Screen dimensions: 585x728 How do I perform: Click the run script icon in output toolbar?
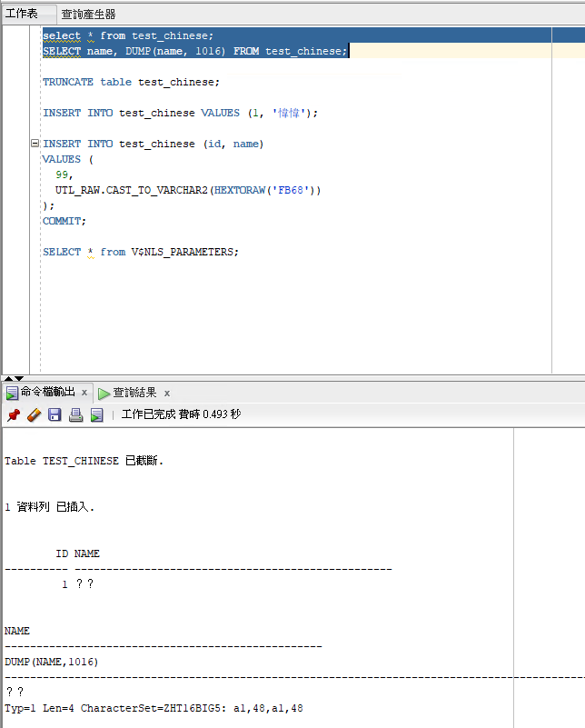coord(96,414)
